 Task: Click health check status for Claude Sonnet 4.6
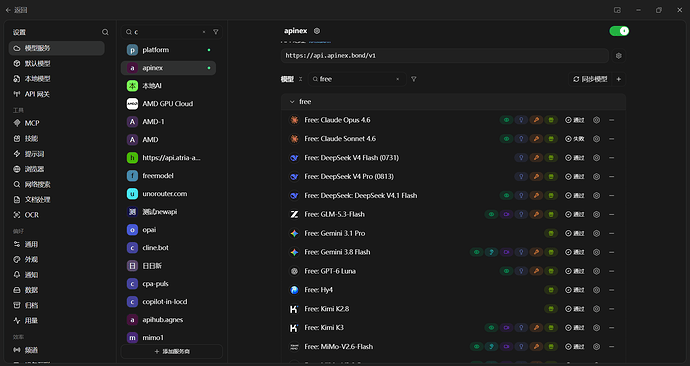[x=575, y=139]
